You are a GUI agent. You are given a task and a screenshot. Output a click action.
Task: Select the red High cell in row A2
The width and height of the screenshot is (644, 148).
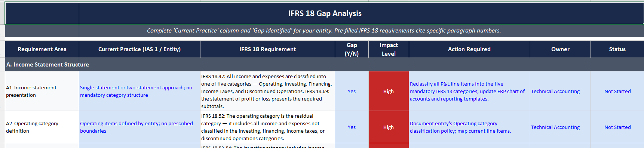tap(389, 127)
